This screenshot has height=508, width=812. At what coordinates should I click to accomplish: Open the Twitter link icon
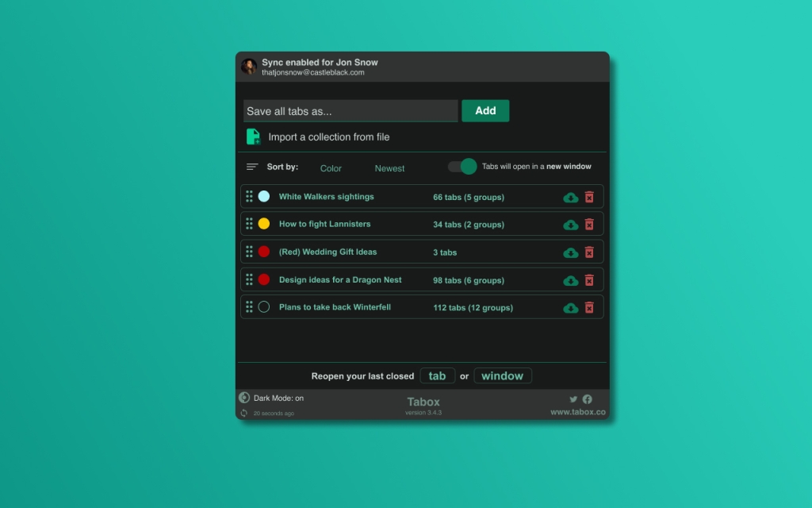pos(573,399)
